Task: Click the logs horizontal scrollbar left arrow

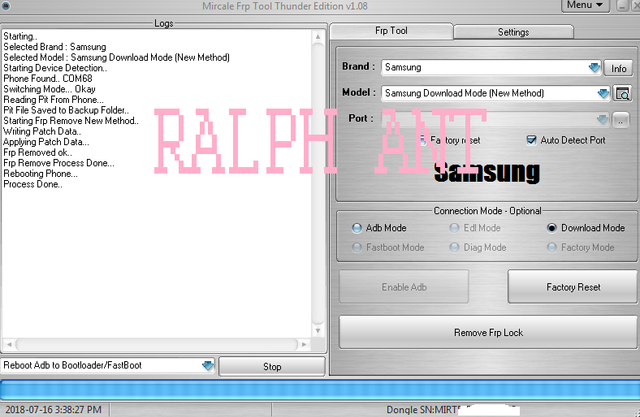Action: 9,344
